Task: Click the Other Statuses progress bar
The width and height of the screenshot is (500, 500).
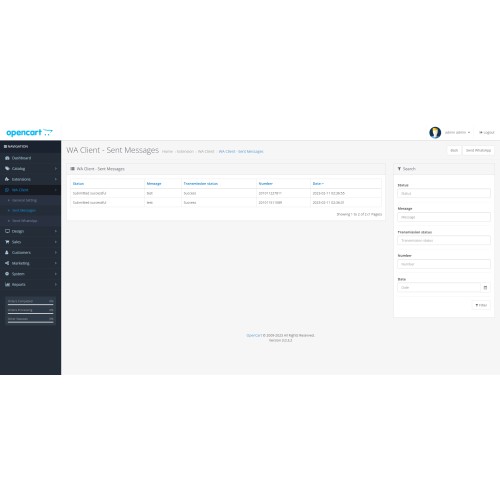Action: coord(31,322)
